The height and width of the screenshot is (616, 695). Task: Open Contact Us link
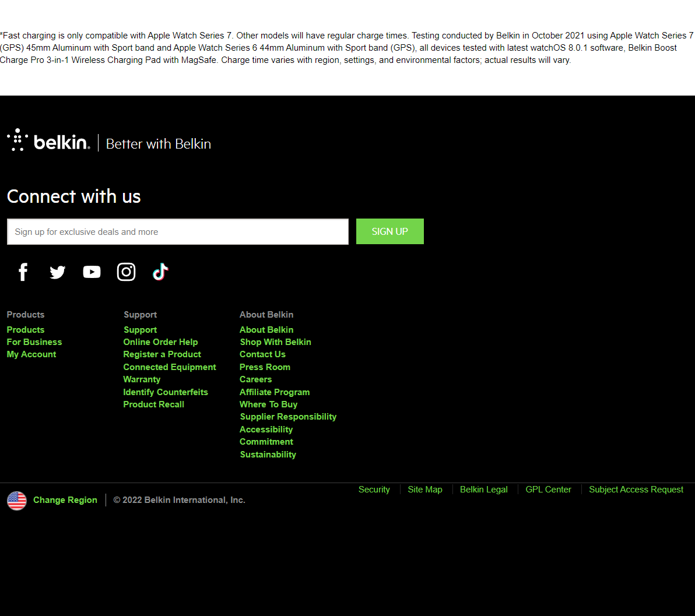[262, 354]
